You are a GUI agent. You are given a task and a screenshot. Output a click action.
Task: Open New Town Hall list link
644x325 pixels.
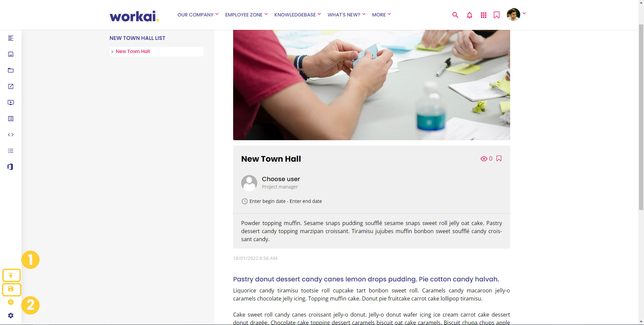coord(133,51)
